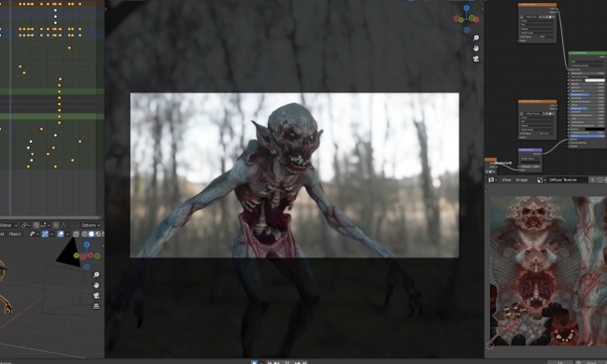Open the transform pivot point icon menu
Image resolution: width=607 pixels, height=364 pixels.
coord(25,225)
